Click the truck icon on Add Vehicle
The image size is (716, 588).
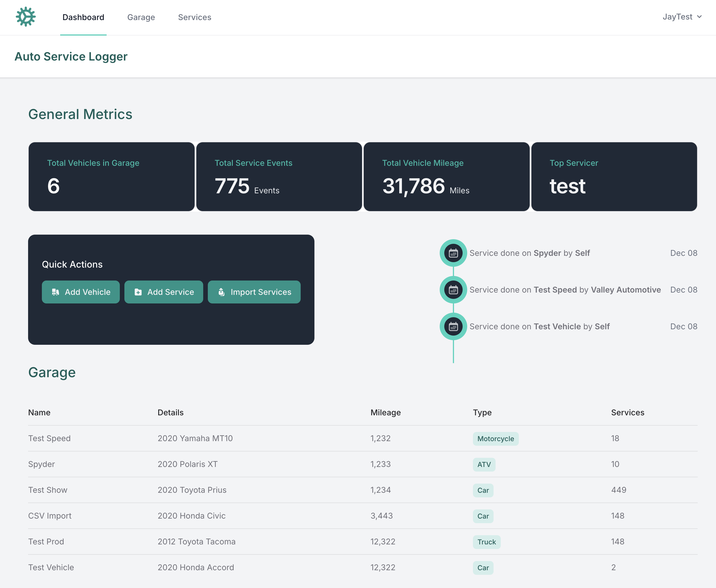(56, 292)
